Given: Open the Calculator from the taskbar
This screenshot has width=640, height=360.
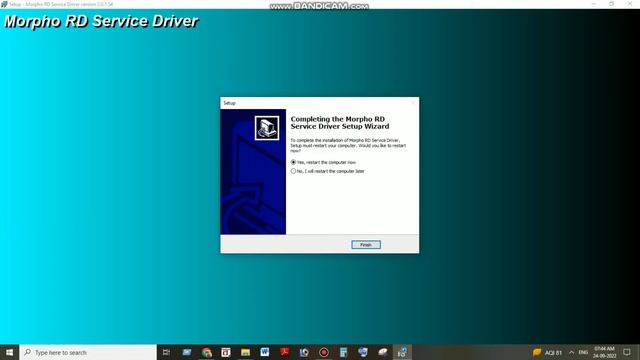Looking at the screenshot, I should [343, 352].
